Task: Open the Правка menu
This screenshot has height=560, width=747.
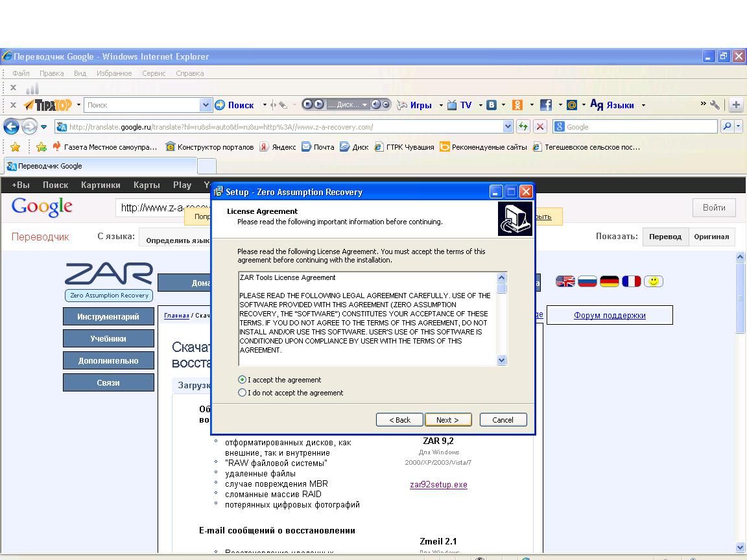Action: pos(51,73)
